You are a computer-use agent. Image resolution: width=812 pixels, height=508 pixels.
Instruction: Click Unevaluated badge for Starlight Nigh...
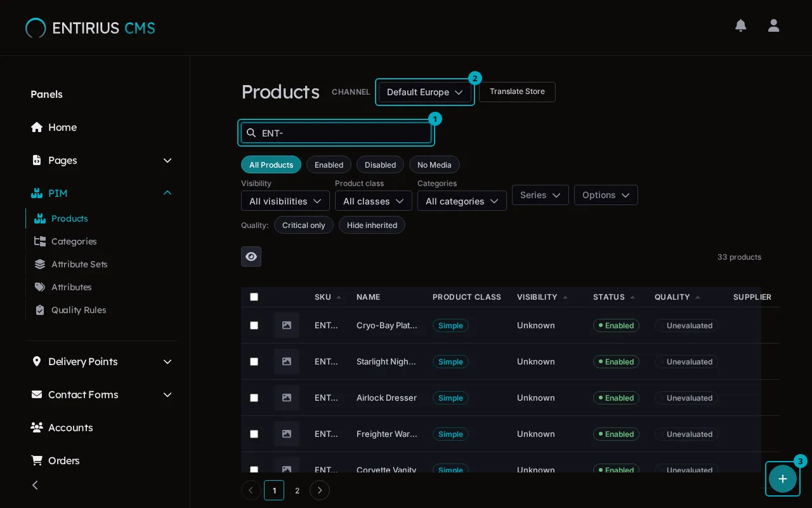click(x=686, y=361)
